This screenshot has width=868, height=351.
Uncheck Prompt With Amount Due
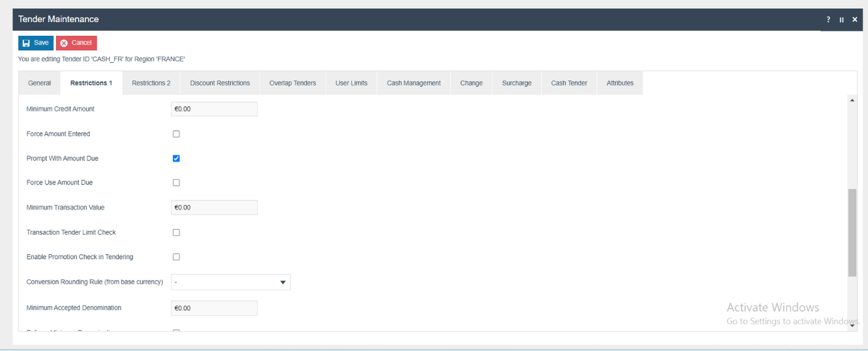[x=176, y=159]
